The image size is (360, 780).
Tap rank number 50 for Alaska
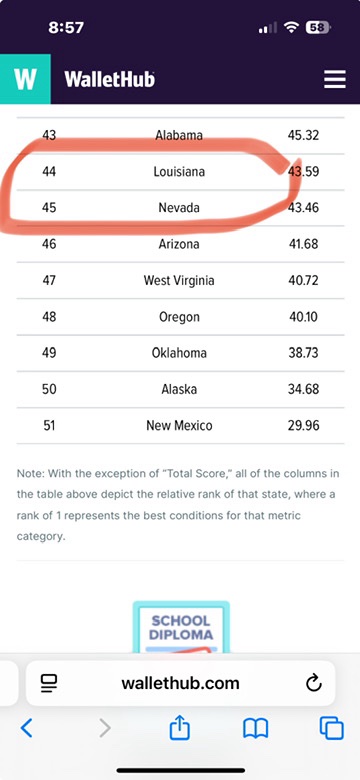pyautogui.click(x=49, y=390)
